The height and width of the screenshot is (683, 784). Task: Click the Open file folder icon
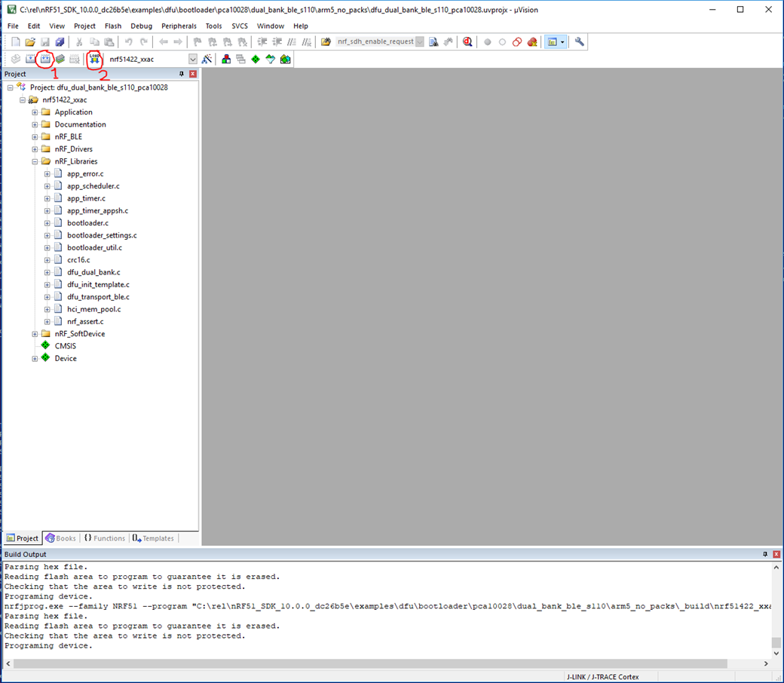(30, 42)
